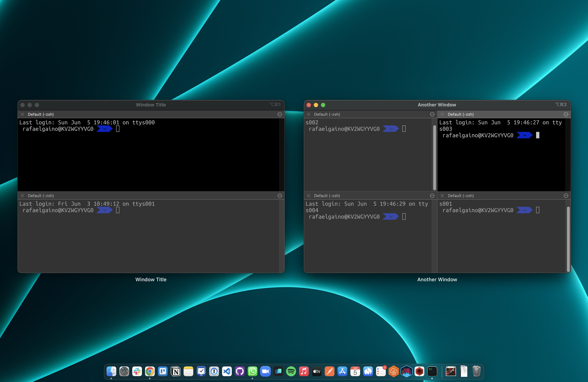588x382 pixels.
Task: Open Trello from the Dock
Action: 163,371
